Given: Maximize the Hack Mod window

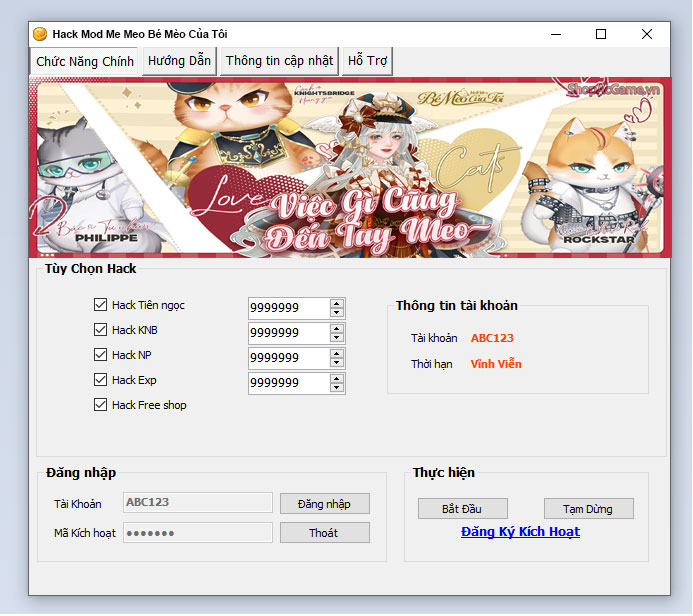Looking at the screenshot, I should (x=601, y=34).
